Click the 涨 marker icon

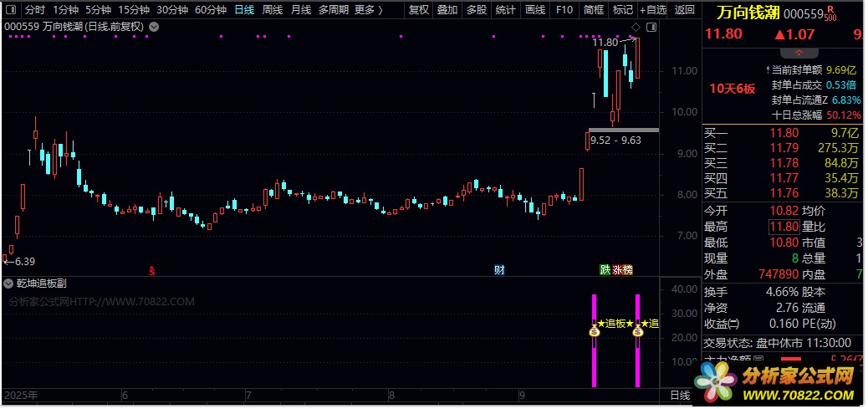click(x=616, y=270)
